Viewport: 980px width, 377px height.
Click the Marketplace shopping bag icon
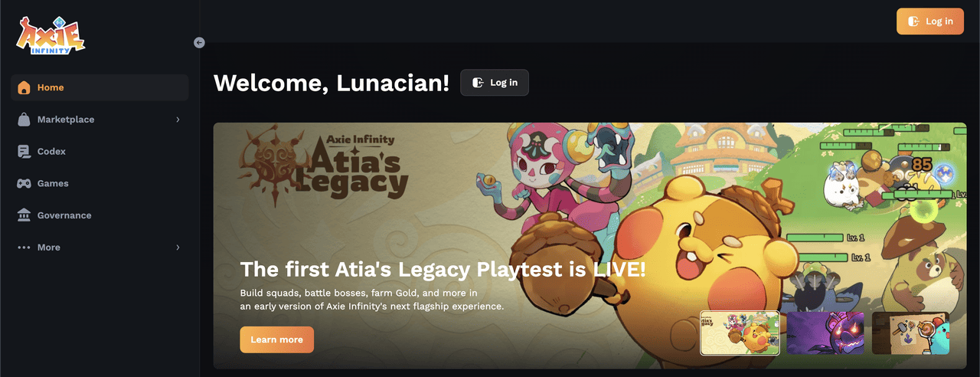(x=24, y=120)
